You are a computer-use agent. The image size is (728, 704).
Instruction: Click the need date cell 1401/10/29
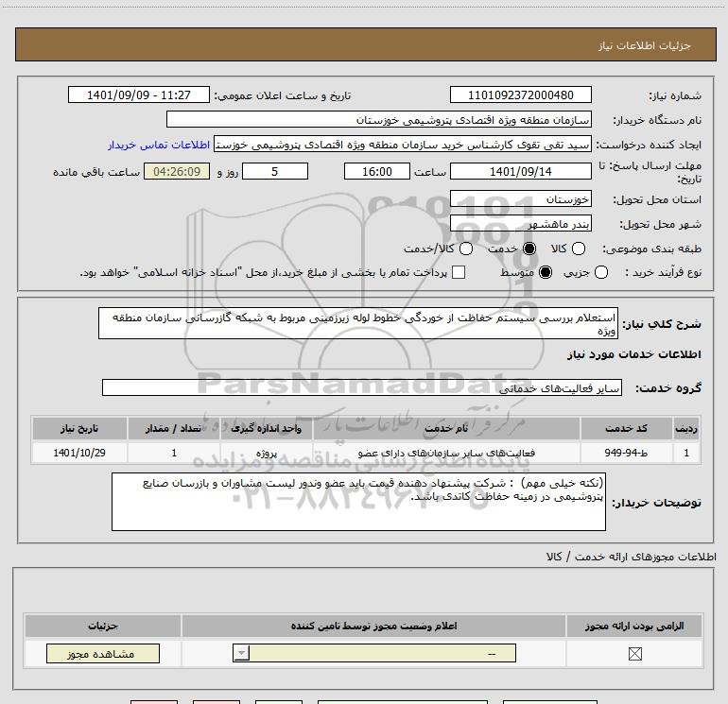tap(79, 453)
